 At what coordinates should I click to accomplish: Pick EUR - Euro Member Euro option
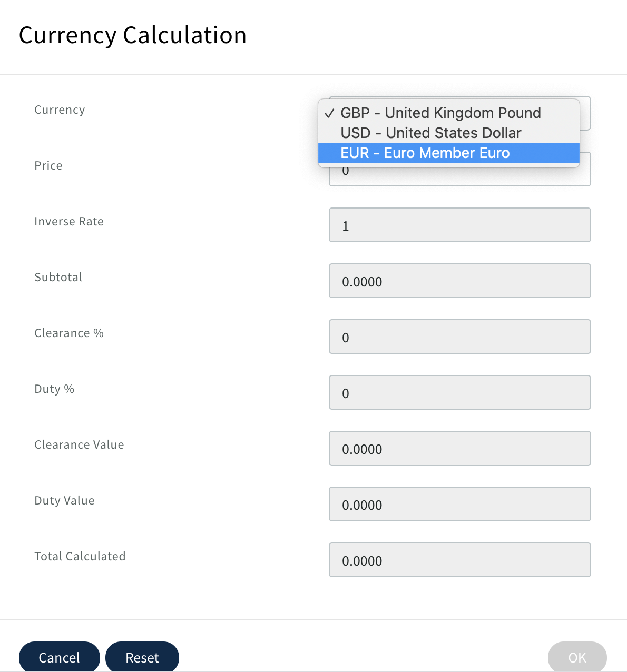[425, 153]
